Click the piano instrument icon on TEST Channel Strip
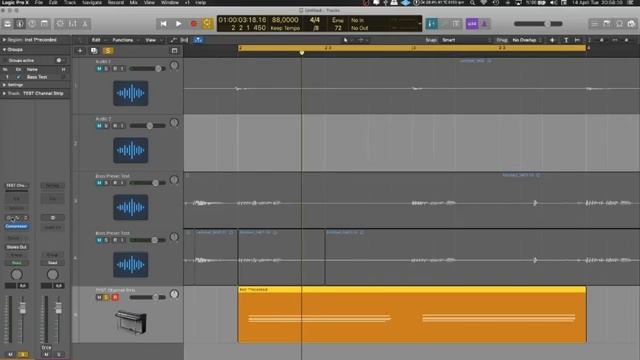This screenshot has height=360, width=640. tap(131, 322)
